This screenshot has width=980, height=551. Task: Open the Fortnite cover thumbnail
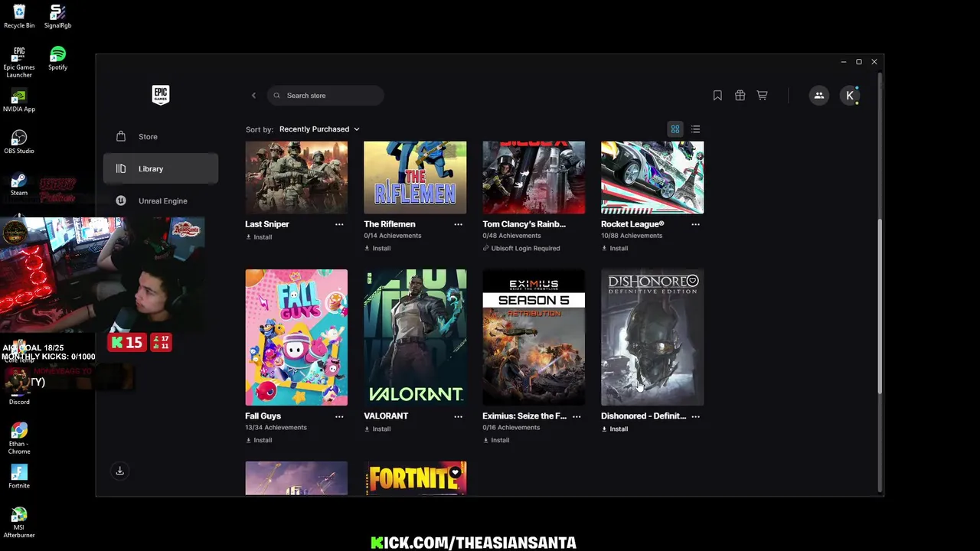(415, 478)
